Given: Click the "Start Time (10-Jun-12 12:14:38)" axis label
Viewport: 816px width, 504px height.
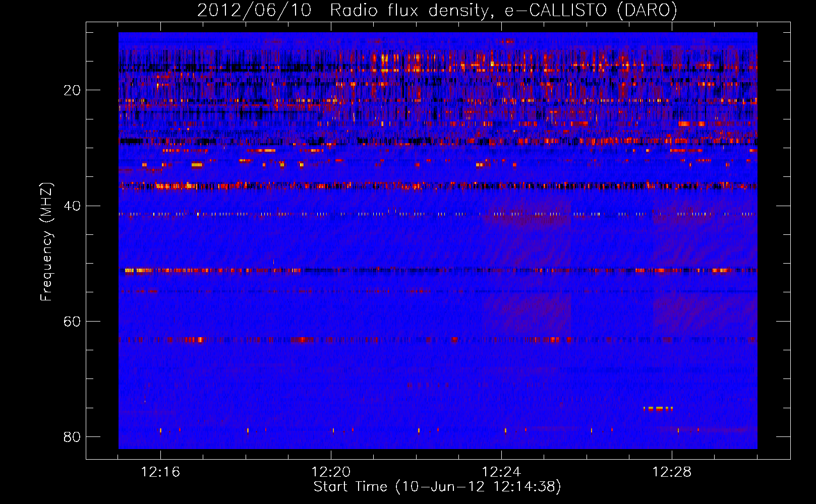Looking at the screenshot, I should [x=437, y=487].
